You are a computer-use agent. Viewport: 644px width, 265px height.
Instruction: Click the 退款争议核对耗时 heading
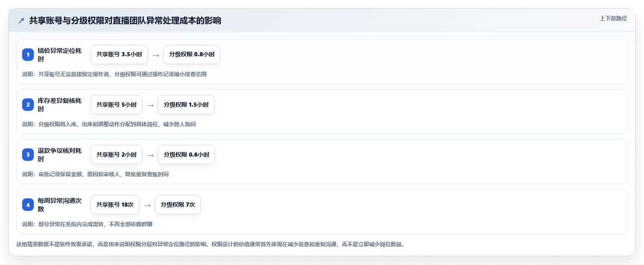tap(59, 155)
